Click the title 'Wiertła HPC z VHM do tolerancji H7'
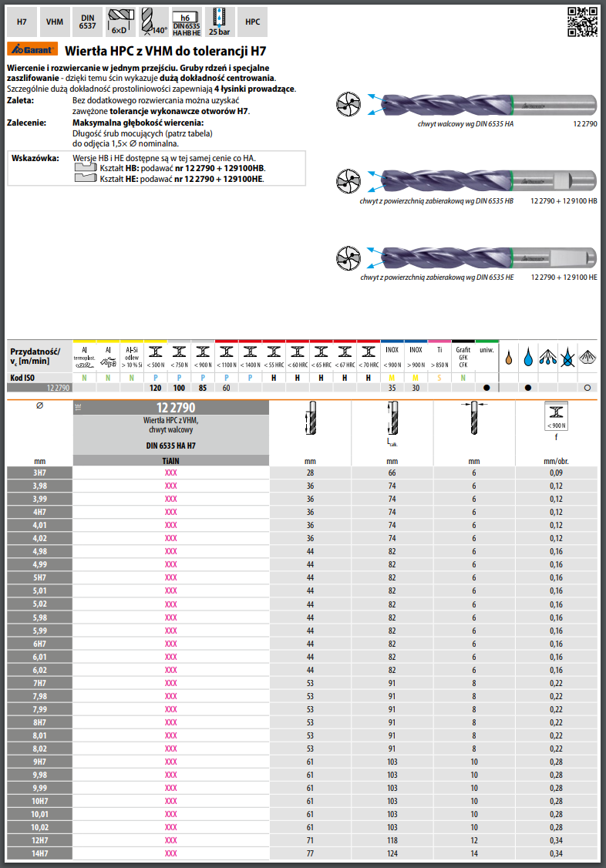The image size is (606, 868). click(x=166, y=51)
